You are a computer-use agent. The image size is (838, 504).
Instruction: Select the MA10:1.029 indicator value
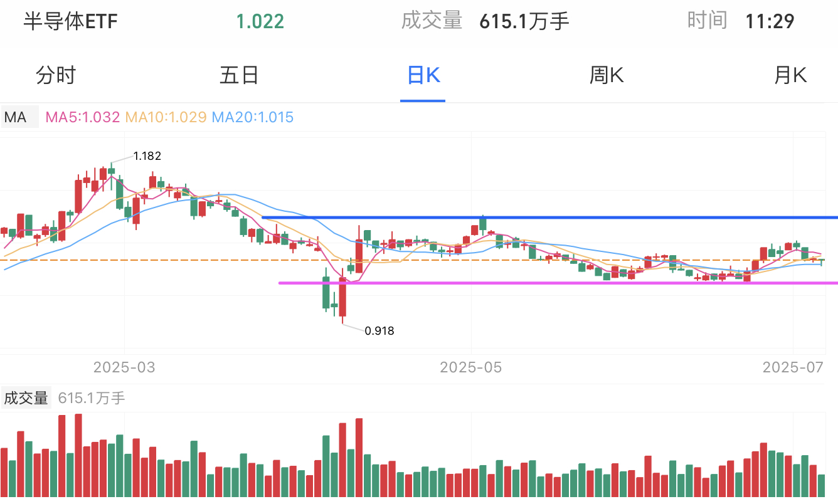point(166,117)
